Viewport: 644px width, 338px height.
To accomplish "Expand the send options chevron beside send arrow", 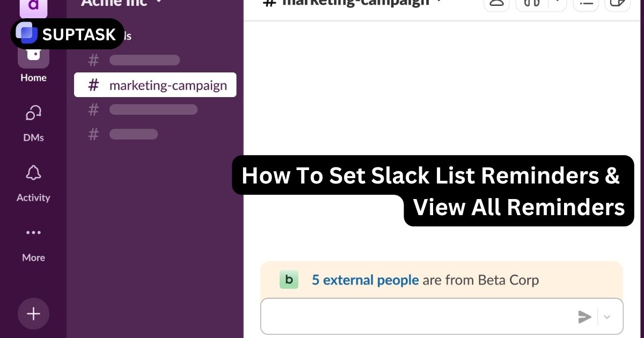I will pos(607,317).
